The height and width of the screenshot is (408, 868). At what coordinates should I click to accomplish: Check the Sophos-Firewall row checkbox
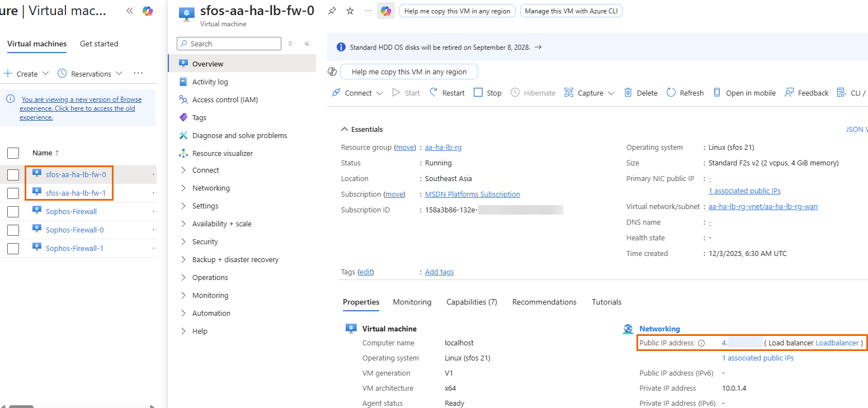click(12, 211)
